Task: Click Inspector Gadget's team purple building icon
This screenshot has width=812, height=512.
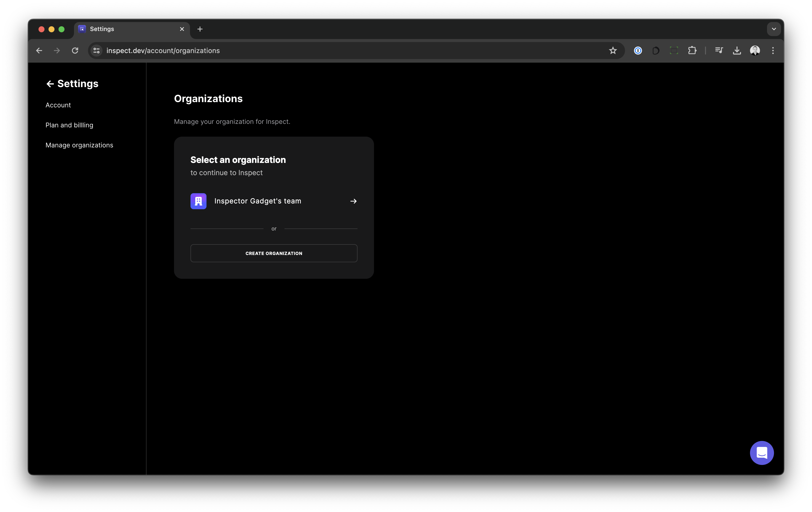Action: (198, 201)
